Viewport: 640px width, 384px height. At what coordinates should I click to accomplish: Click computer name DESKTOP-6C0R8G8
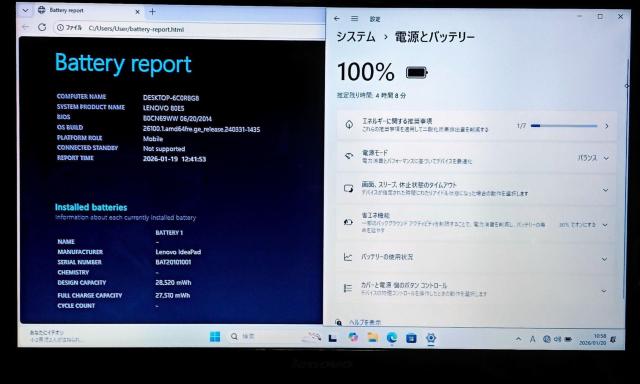171,98
